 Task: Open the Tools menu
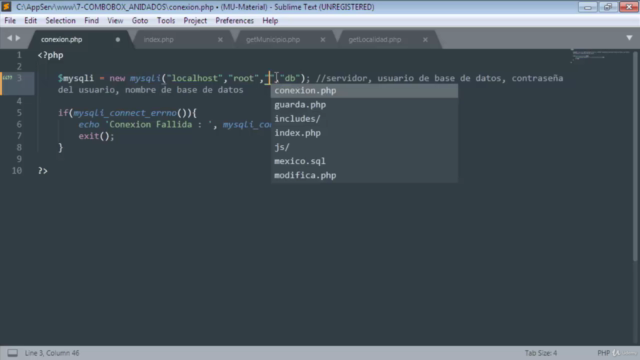click(x=166, y=20)
